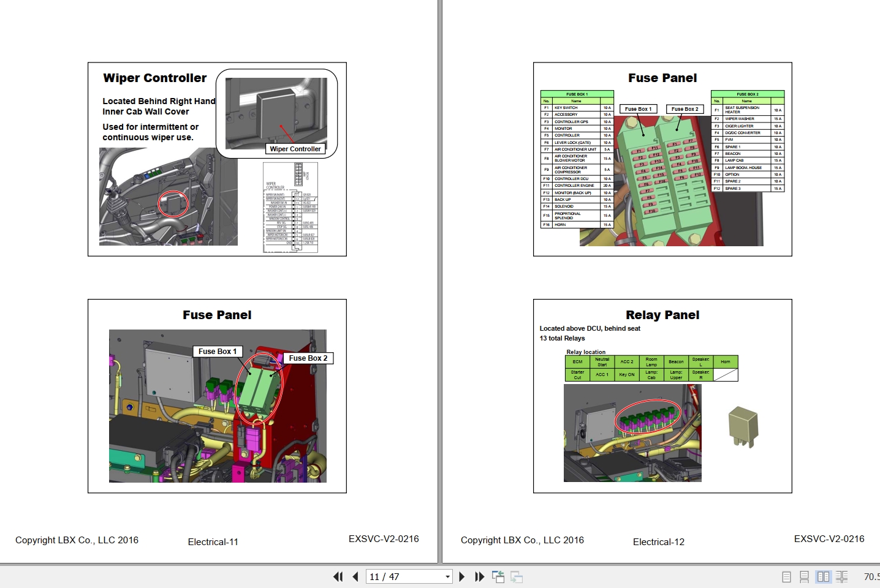Toggle dual continuous page layout
This screenshot has width=880, height=588.
pyautogui.click(x=841, y=576)
